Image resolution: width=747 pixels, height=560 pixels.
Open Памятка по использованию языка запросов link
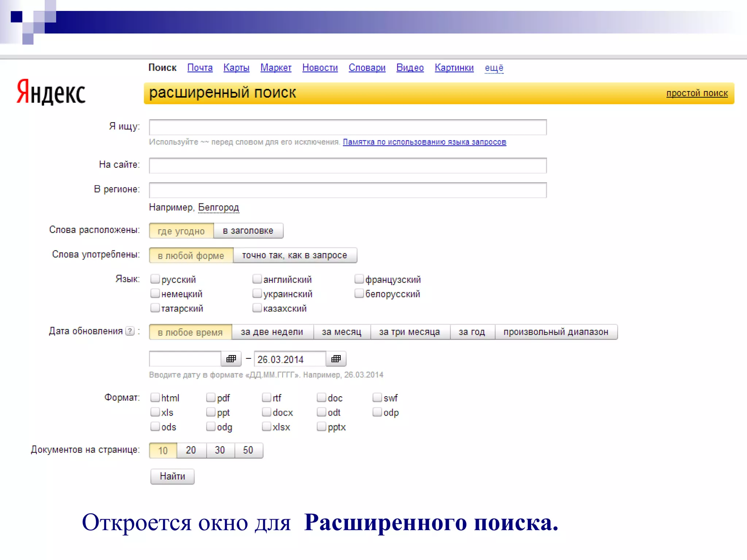(425, 142)
